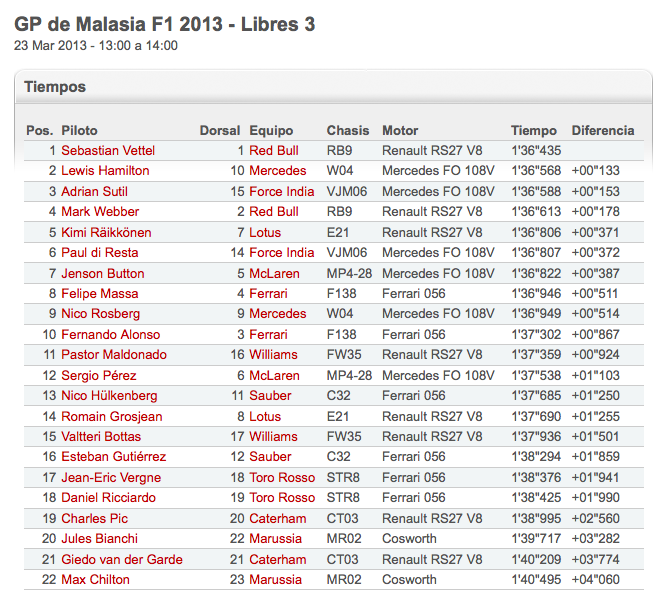Click the Max Chilton link
Screen dimensions: 664x608
pyautogui.click(x=95, y=580)
